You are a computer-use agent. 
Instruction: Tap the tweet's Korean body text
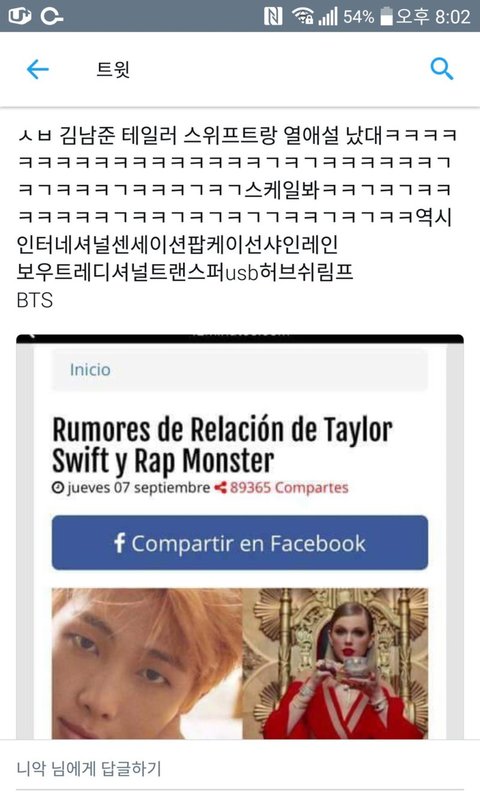[237, 203]
